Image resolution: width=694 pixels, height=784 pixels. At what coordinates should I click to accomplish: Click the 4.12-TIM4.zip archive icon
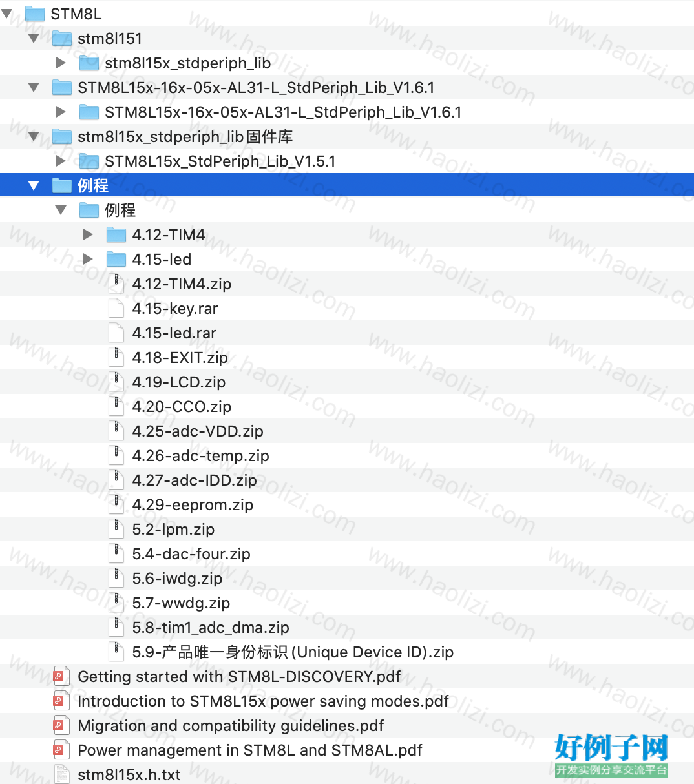click(x=116, y=284)
